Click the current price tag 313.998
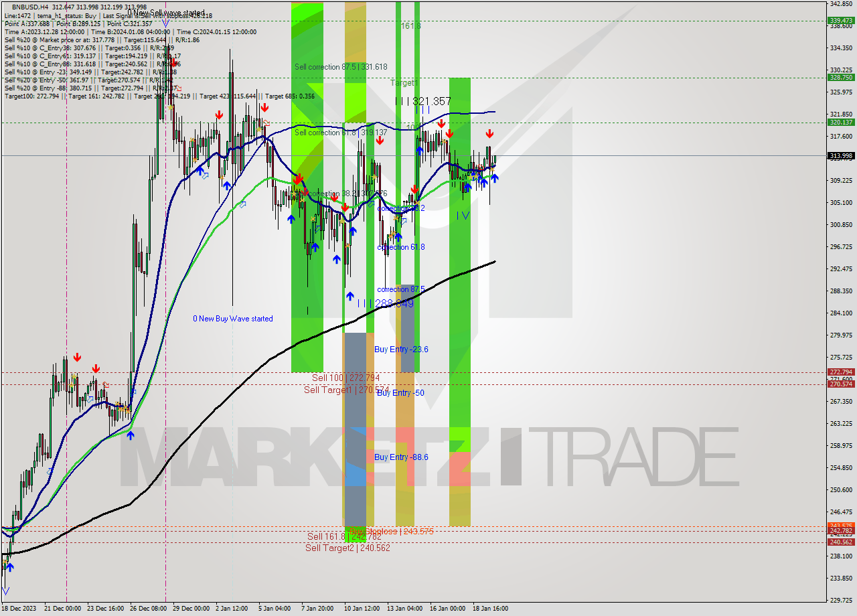857x616 pixels. pyautogui.click(x=841, y=155)
